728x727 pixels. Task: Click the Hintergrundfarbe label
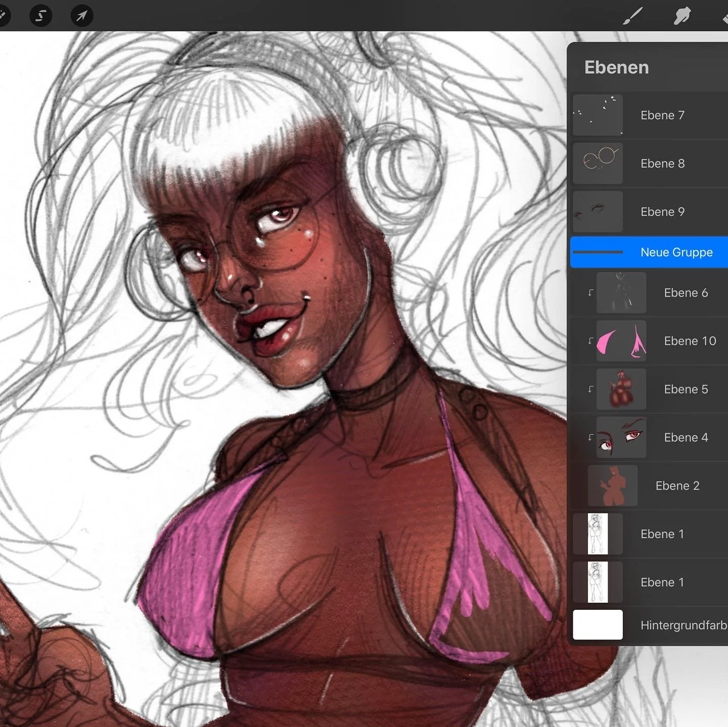coord(684,625)
